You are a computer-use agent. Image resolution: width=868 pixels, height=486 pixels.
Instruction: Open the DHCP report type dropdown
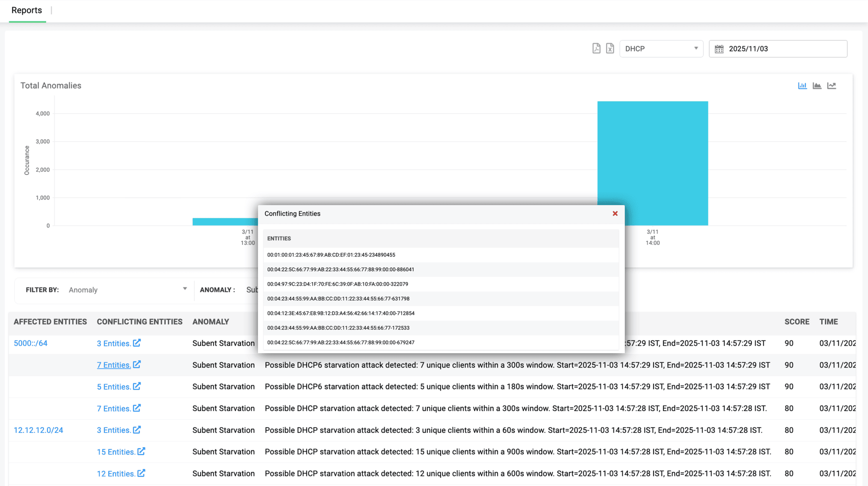(x=661, y=49)
